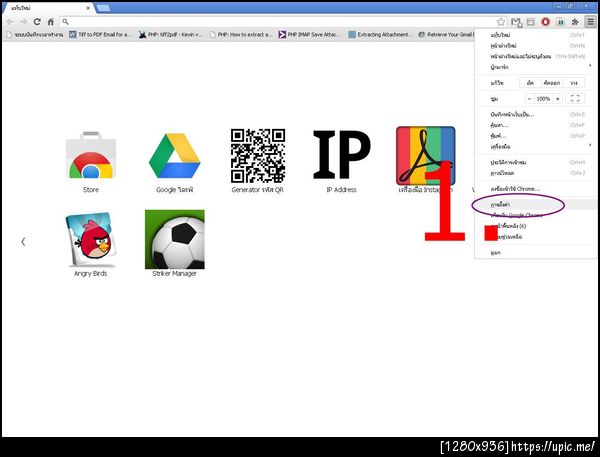Open 'Extracting Attachment...' bookmark
The height and width of the screenshot is (457, 600).
380,34
